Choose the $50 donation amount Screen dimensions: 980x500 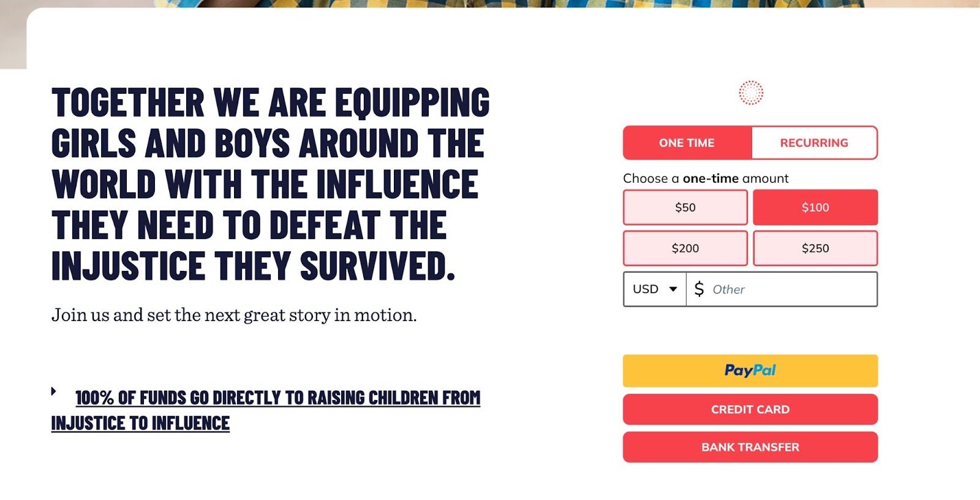point(685,208)
